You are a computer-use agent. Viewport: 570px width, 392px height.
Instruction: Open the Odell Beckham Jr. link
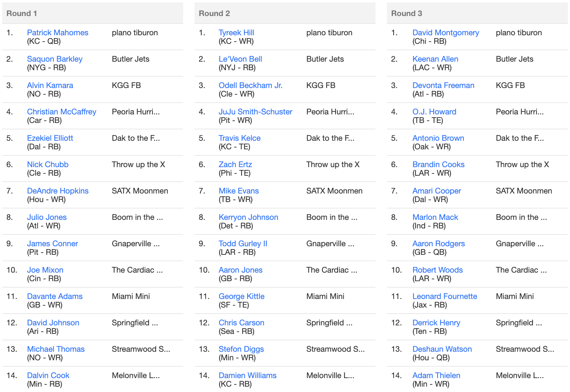tap(250, 86)
